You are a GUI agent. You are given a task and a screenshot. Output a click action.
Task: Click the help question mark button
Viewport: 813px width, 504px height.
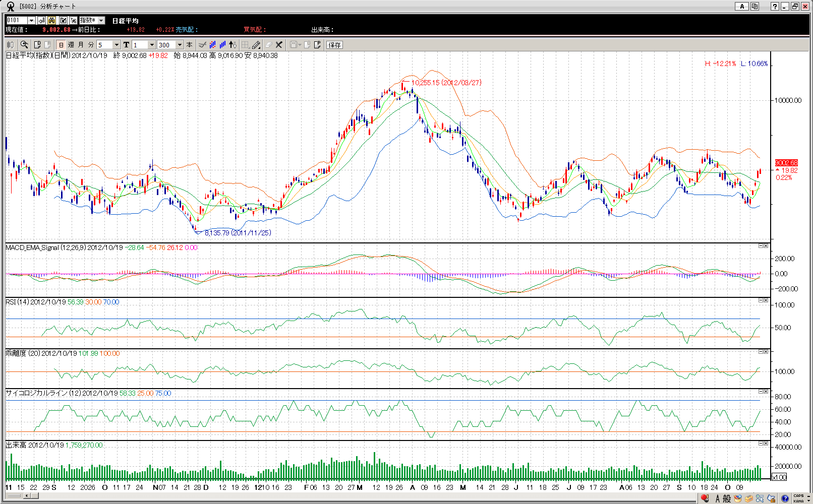tap(775, 6)
